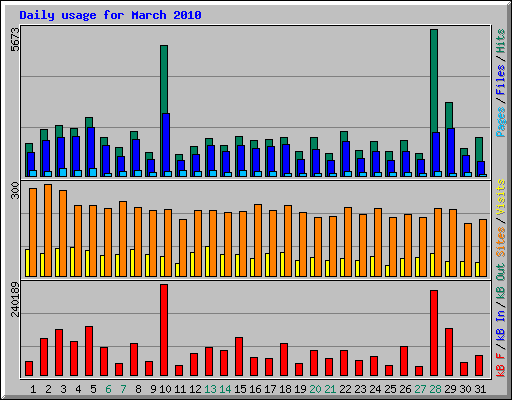The image size is (512, 400).
Task: Select the green Hits bar for day 22
Action: (x=344, y=136)
